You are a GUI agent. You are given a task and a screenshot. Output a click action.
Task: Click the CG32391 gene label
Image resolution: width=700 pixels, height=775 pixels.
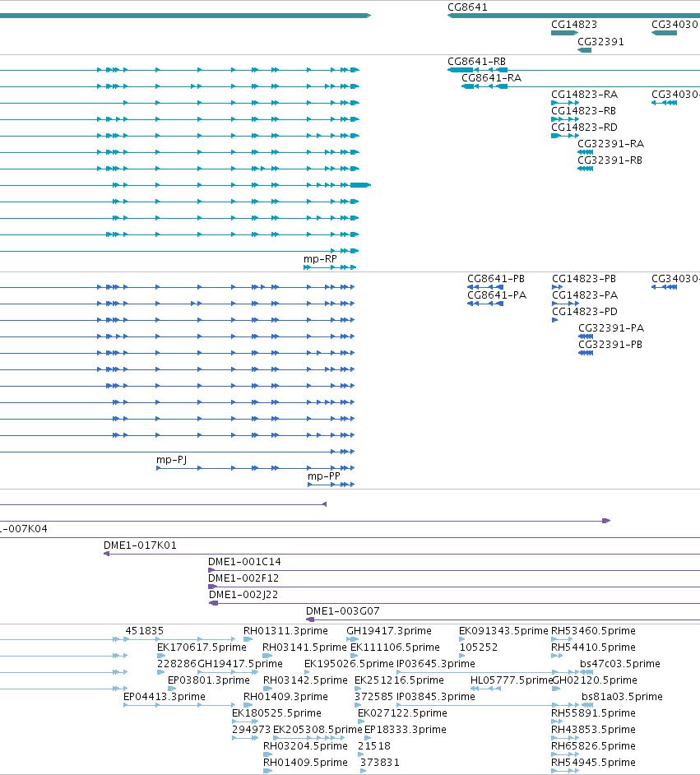pyautogui.click(x=600, y=42)
